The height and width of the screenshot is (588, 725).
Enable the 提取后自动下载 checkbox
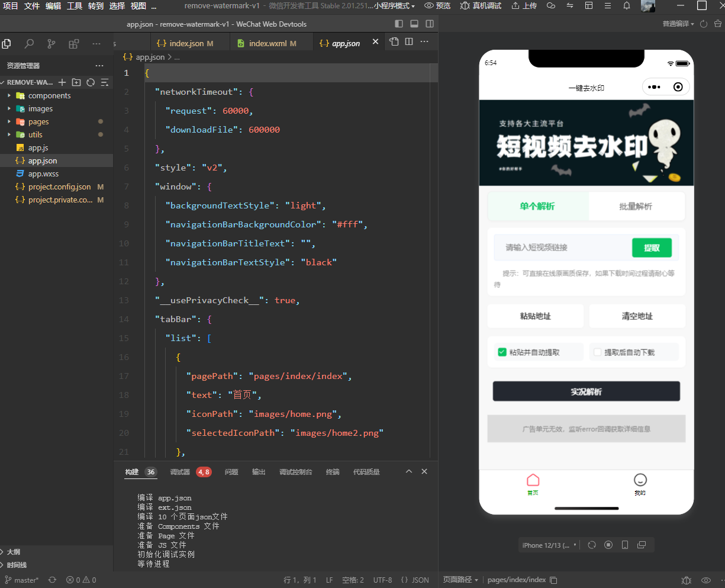(x=597, y=352)
